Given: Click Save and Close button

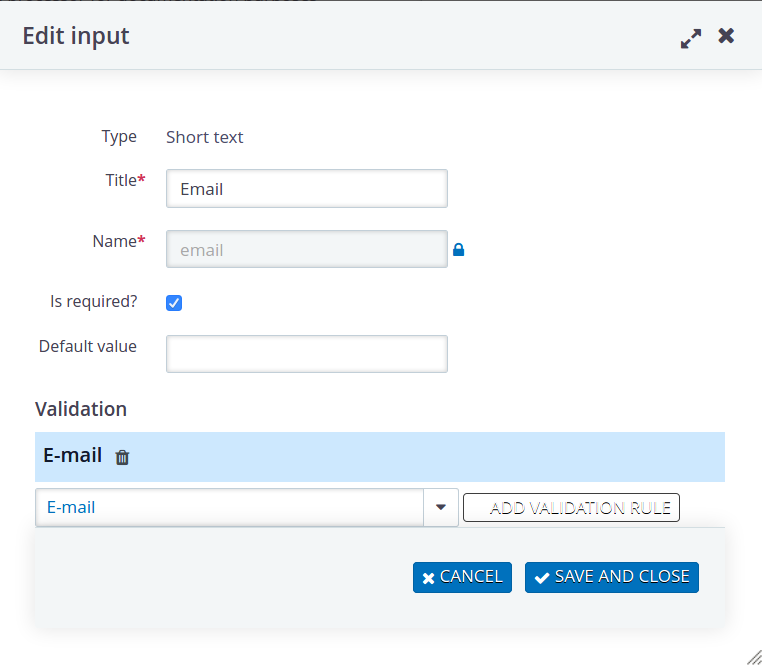Looking at the screenshot, I should [x=611, y=577].
